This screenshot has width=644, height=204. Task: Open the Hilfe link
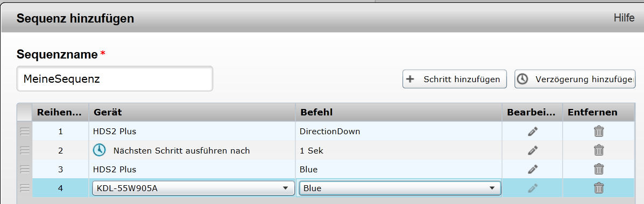pos(624,18)
